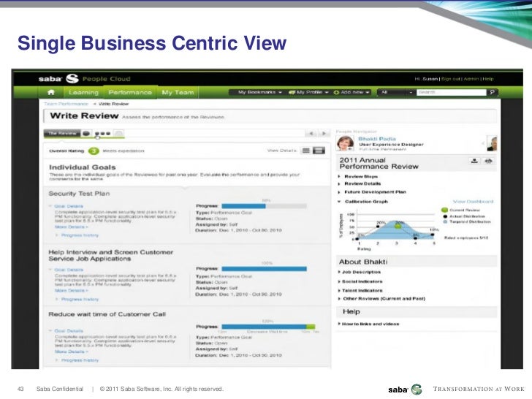Click Help Interview goal progress bar

pyautogui.click(x=264, y=269)
